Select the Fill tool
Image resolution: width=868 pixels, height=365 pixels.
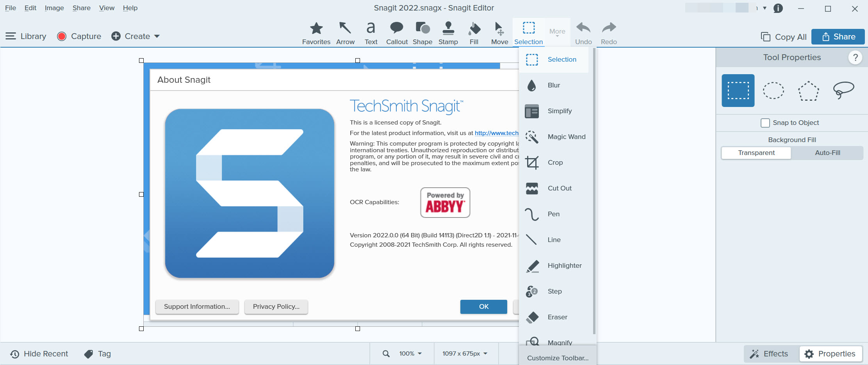pyautogui.click(x=474, y=33)
